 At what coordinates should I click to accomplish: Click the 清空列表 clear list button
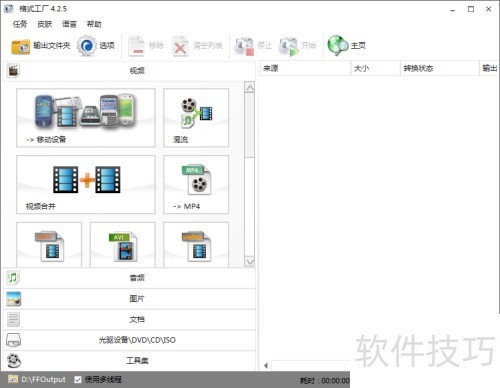point(197,46)
